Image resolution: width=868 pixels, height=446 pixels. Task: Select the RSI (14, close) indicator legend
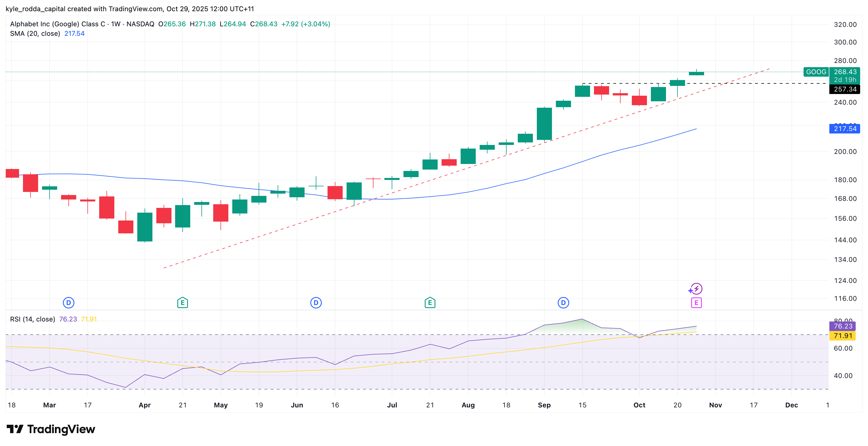[x=32, y=319]
